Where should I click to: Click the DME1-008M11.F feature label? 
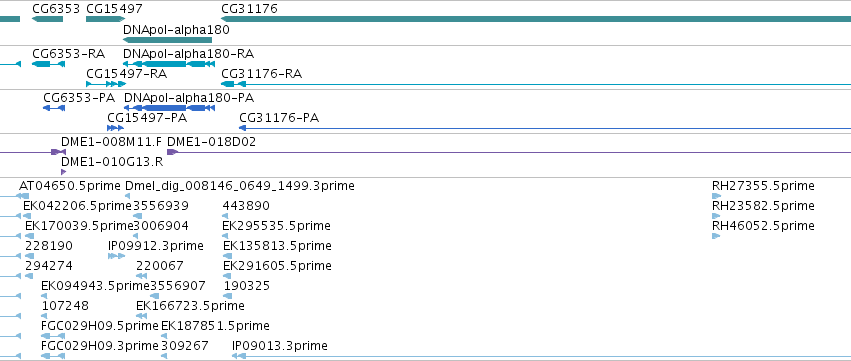112,142
